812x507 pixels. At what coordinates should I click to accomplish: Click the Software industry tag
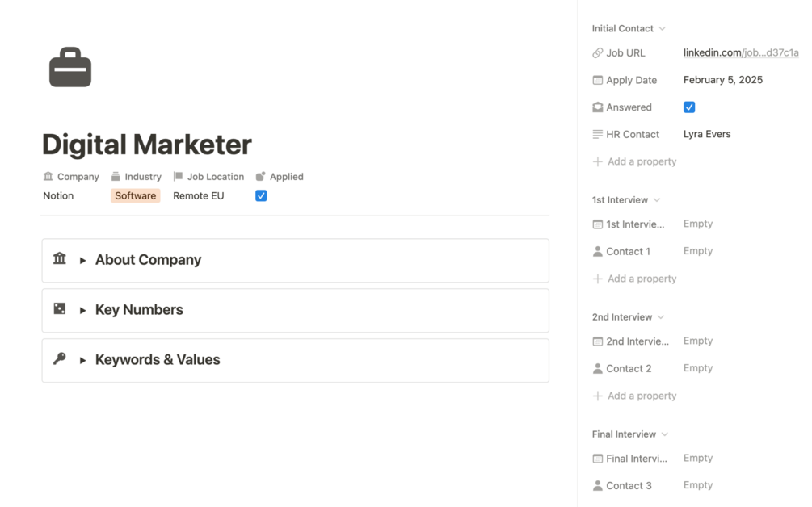135,195
